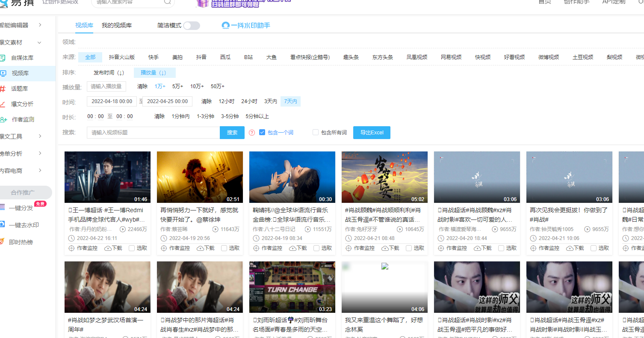The width and height of the screenshot is (644, 338).
Task: Click author monitor icon on 王一博 video card
Action: click(71, 248)
